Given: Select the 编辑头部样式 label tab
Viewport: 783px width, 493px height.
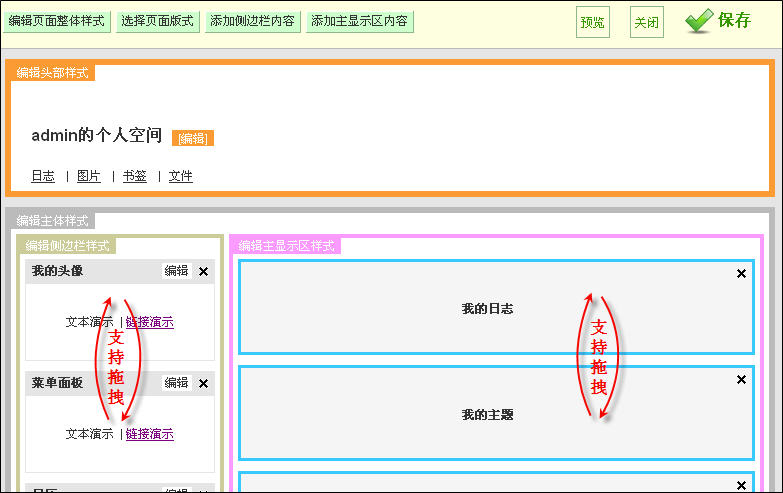Looking at the screenshot, I should click(52, 73).
